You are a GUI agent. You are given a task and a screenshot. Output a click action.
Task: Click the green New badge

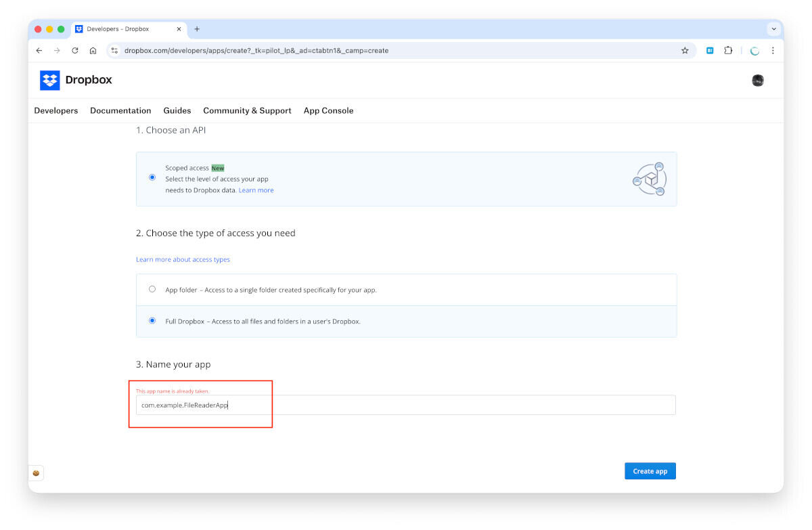[x=217, y=168]
